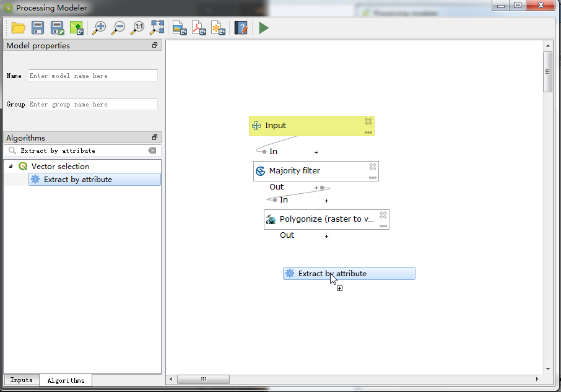This screenshot has height=392, width=561.
Task: Run the model with the green play button
Action: (263, 28)
